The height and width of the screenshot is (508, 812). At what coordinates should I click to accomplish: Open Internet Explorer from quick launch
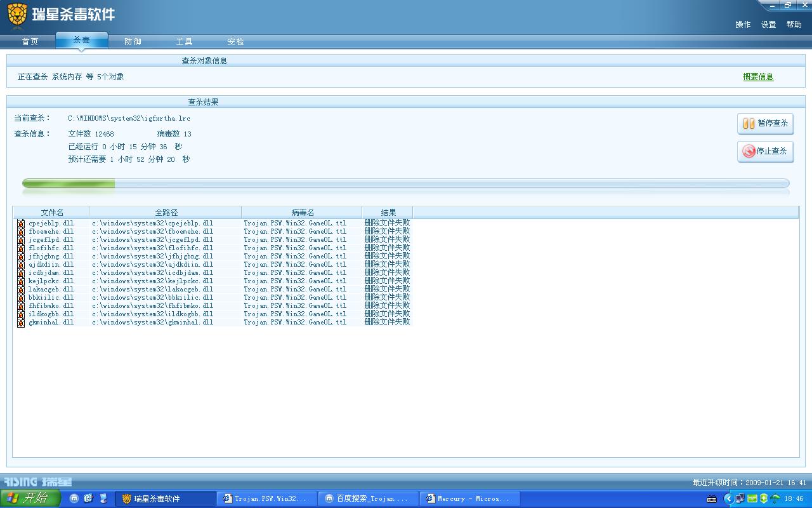pyautogui.click(x=88, y=498)
